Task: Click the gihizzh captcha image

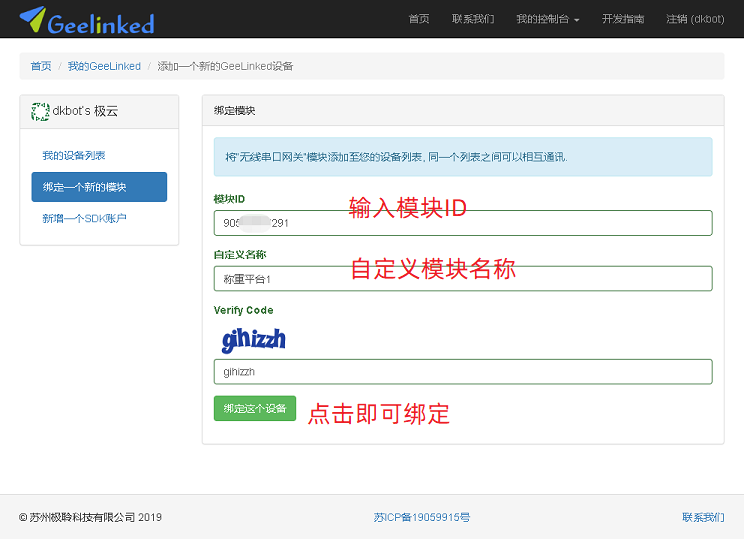Action: click(253, 340)
